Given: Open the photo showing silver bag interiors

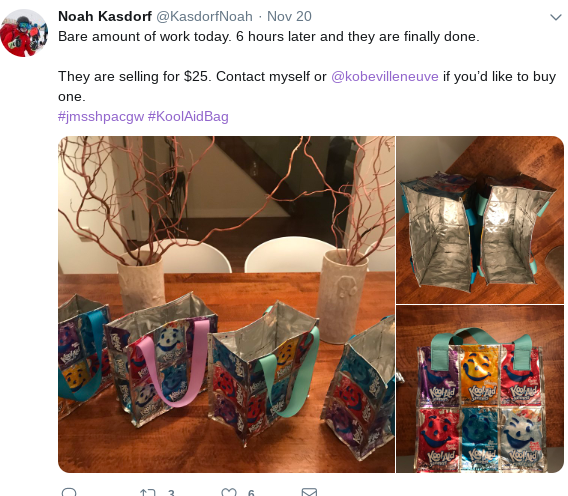Looking at the screenshot, I should tap(480, 220).
